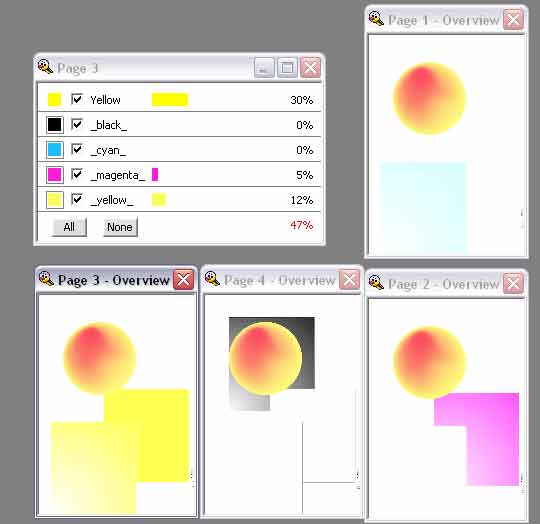Click the Page 2 overview preview thumbnail

click(x=447, y=409)
